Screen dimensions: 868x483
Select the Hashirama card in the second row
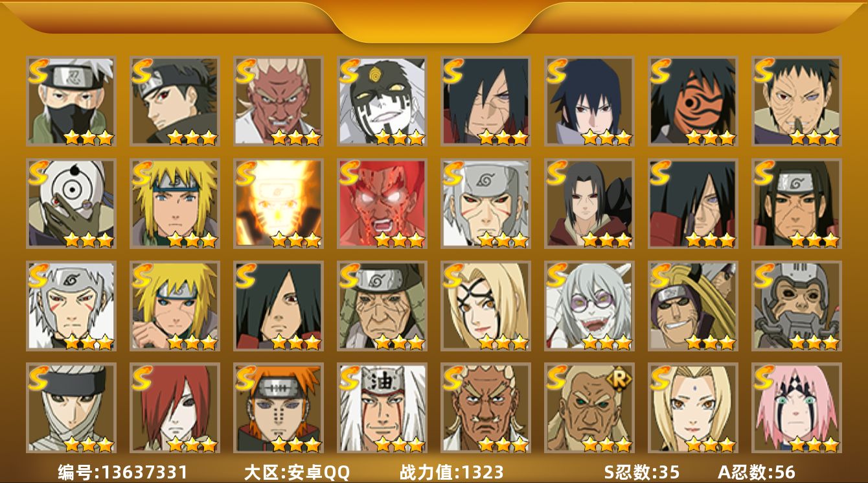pyautogui.click(x=796, y=203)
